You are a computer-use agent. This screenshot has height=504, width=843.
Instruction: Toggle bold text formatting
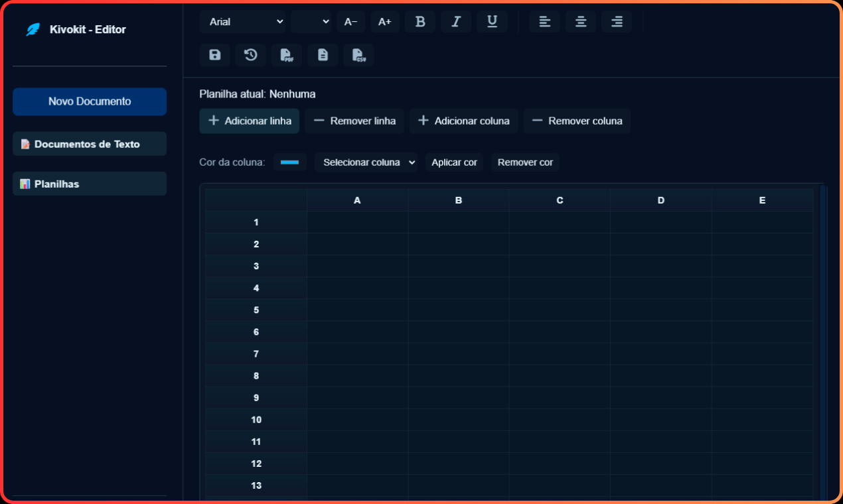pyautogui.click(x=420, y=21)
